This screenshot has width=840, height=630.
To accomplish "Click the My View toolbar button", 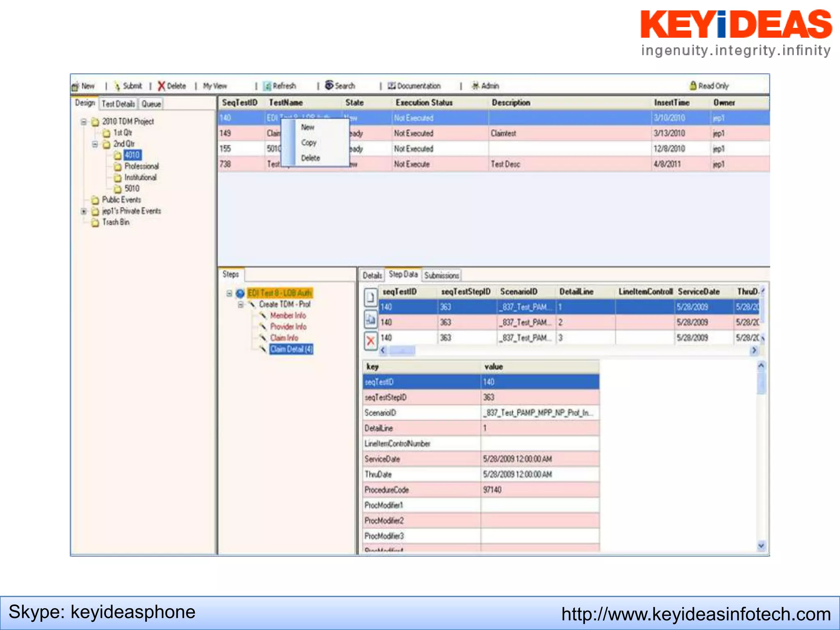I will coord(215,86).
